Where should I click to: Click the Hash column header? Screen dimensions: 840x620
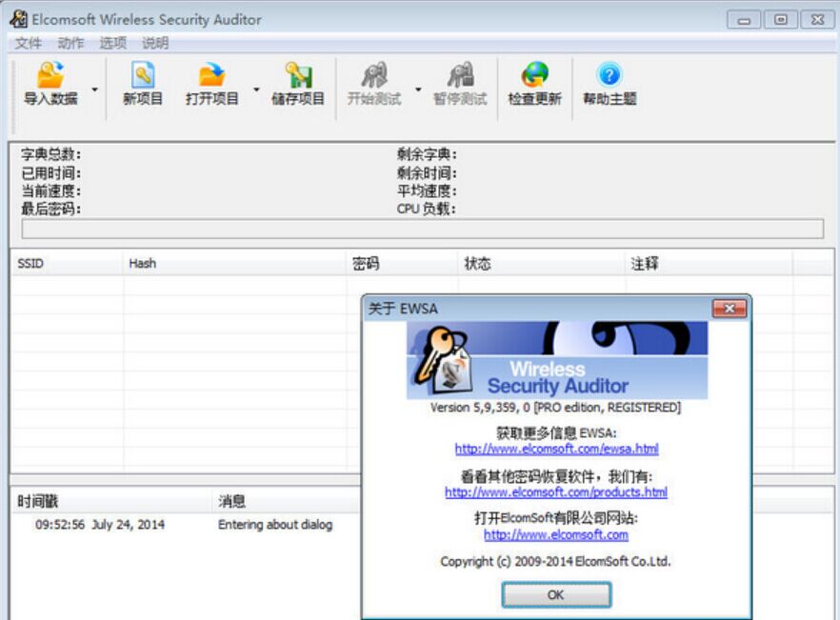(x=234, y=263)
